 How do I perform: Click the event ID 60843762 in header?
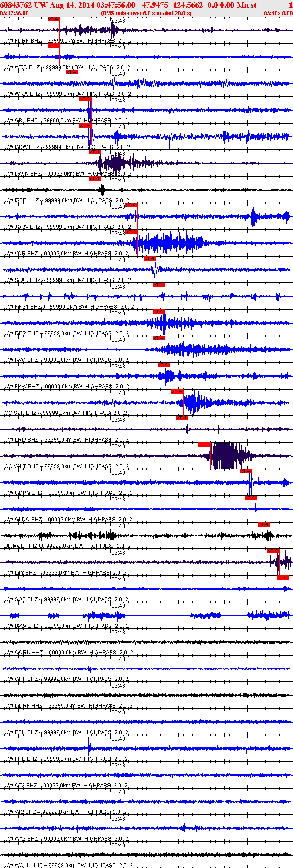[x=16, y=5]
